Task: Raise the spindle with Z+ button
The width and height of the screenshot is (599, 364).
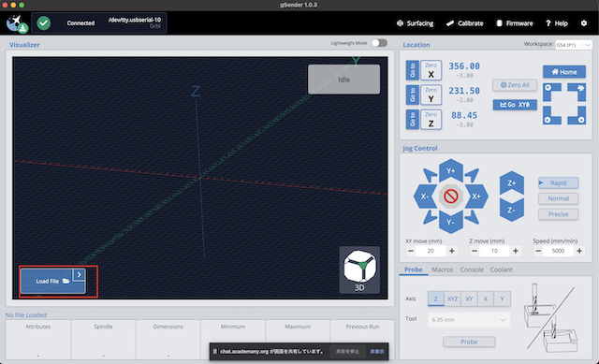Action: click(x=512, y=182)
